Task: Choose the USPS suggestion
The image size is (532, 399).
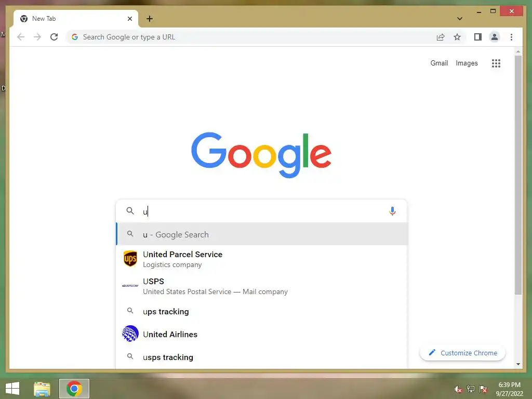Action: coord(262,286)
